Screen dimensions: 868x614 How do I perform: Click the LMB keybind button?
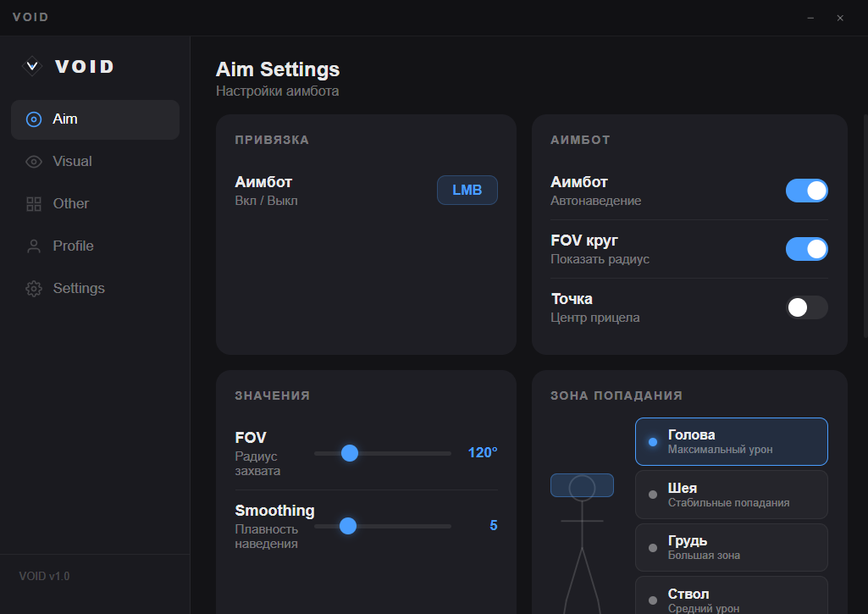(x=467, y=190)
